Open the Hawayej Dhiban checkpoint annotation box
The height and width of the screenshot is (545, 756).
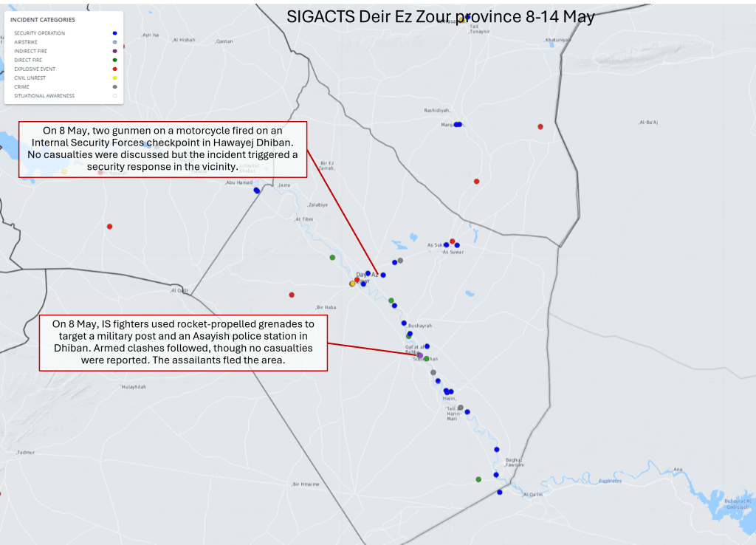pos(162,149)
